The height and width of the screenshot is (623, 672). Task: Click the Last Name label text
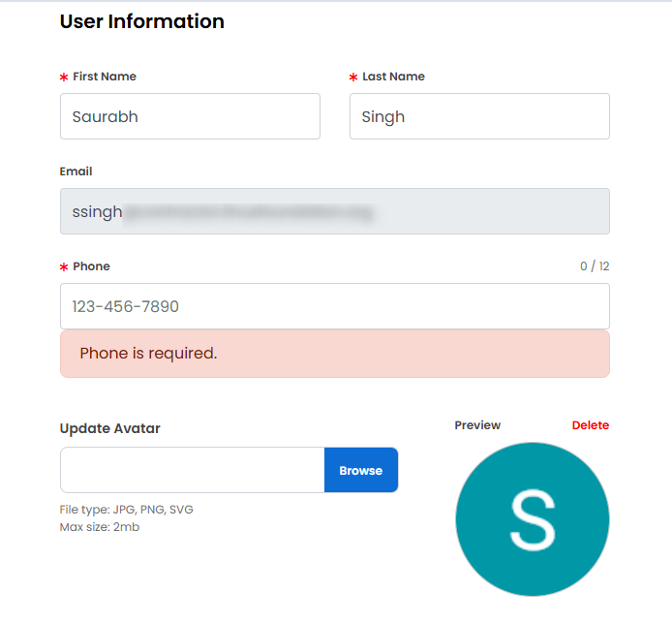(x=393, y=77)
